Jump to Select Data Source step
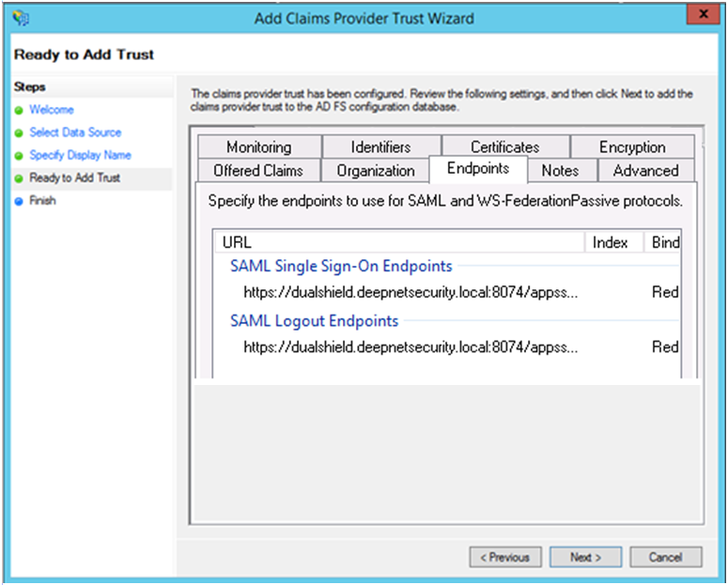 75,132
